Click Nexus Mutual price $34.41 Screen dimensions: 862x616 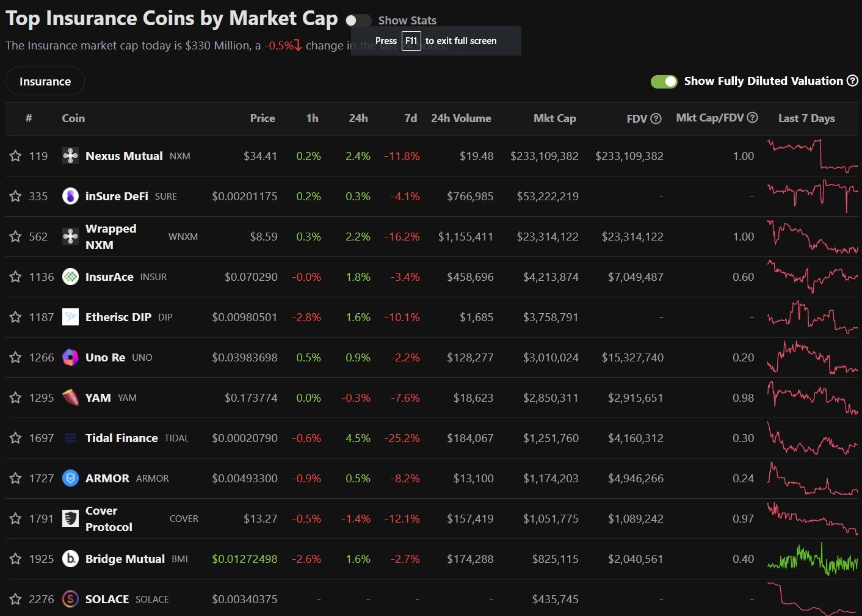(x=261, y=156)
